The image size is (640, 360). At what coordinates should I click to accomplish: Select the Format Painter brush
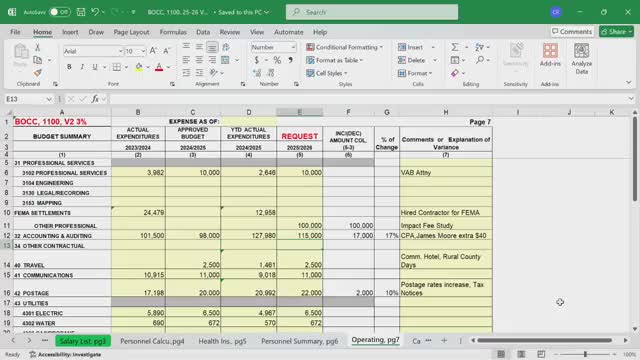click(x=38, y=73)
